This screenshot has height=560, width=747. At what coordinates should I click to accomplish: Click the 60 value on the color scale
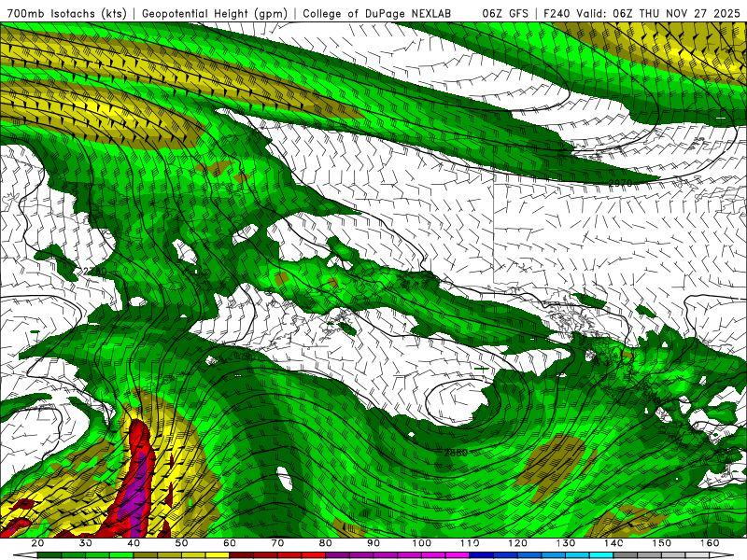(230, 543)
